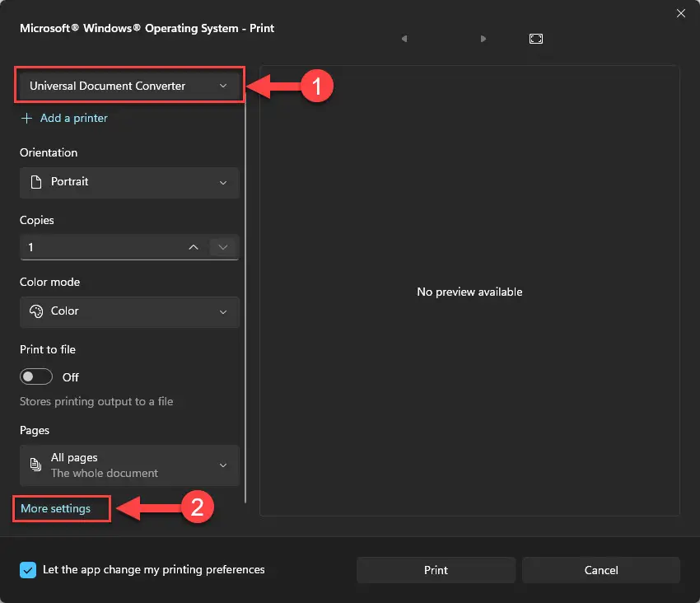The image size is (700, 603).
Task: Click the Cancel button
Action: [x=601, y=570]
